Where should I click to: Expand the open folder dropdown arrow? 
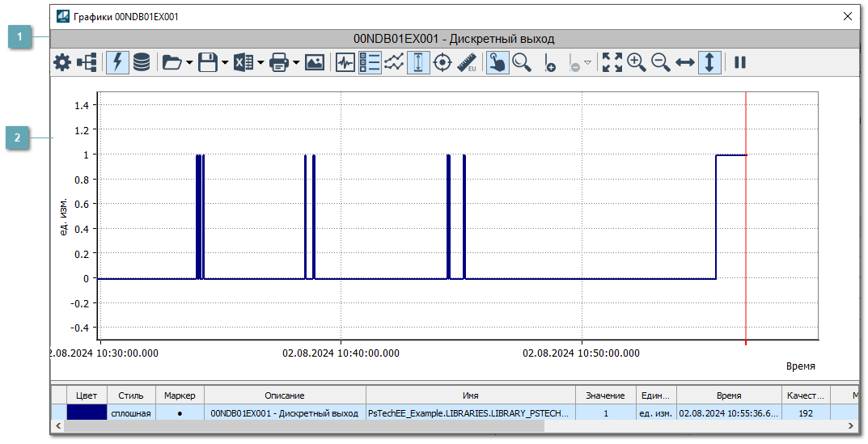point(189,62)
